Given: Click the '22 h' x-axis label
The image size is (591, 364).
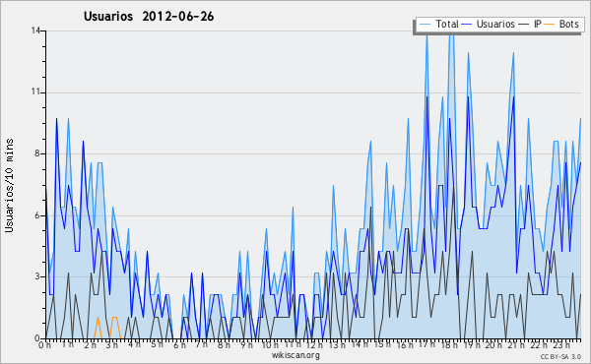Looking at the screenshot, I should [x=539, y=344].
